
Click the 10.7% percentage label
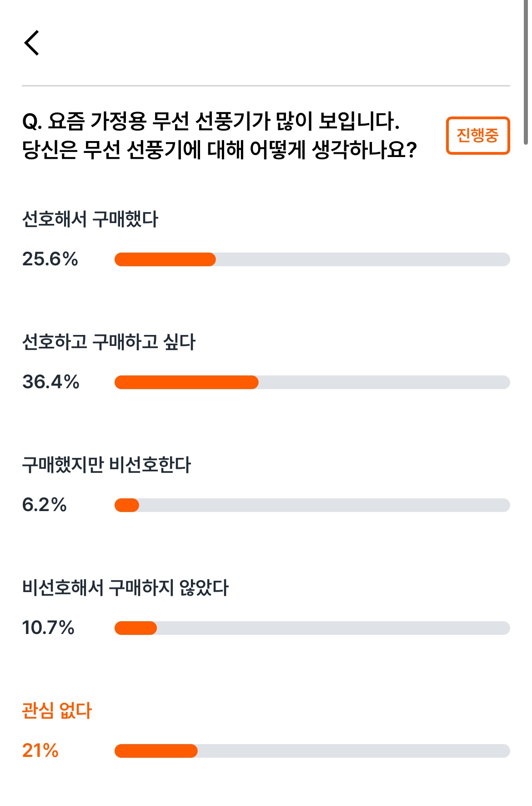[x=48, y=628]
